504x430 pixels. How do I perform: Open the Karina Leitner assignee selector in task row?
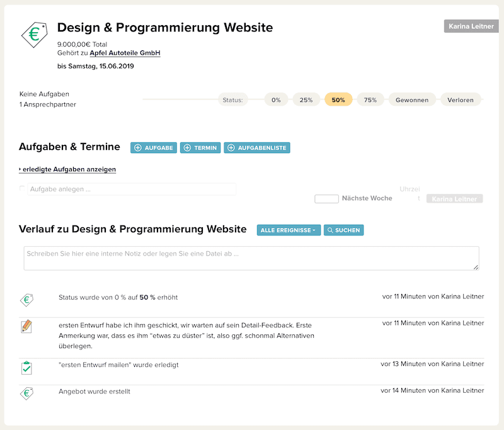click(454, 198)
